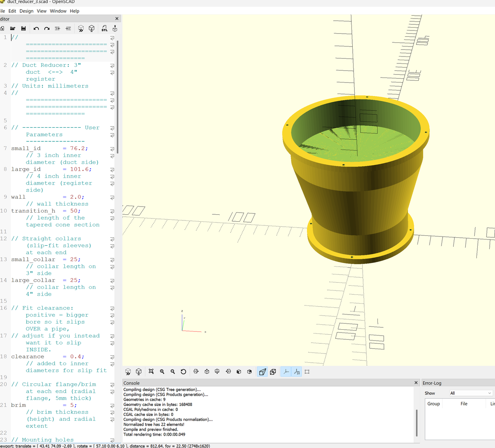Viewport: 495px width, 448px height.
Task: Open the File menu
Action: click(x=2, y=11)
